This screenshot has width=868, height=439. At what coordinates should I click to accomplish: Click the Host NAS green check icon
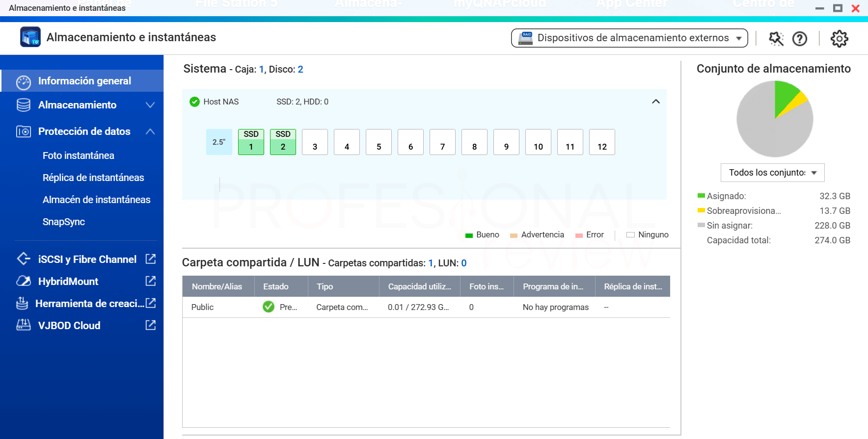click(x=195, y=102)
